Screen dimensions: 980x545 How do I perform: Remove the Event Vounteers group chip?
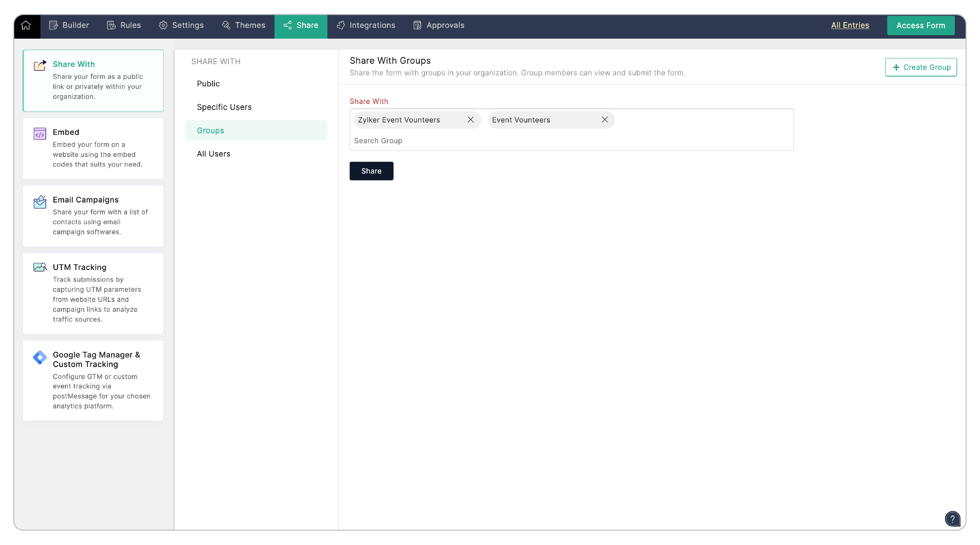(x=605, y=120)
